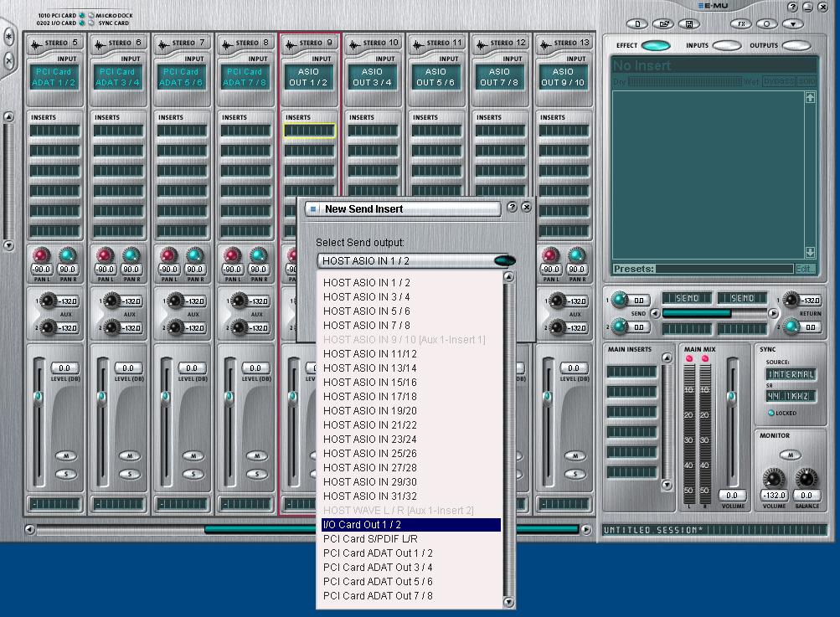Image resolution: width=840 pixels, height=617 pixels.
Task: Show the Effect view
Action: [x=656, y=45]
